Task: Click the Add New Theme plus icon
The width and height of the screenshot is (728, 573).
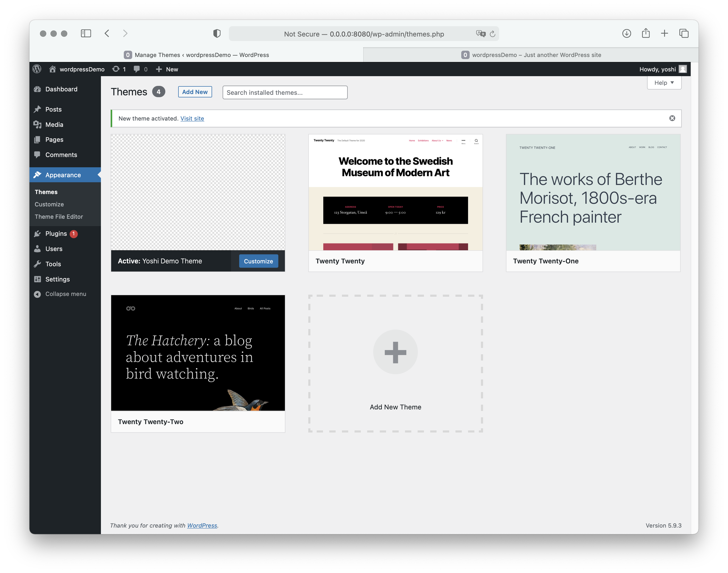Action: coord(395,352)
